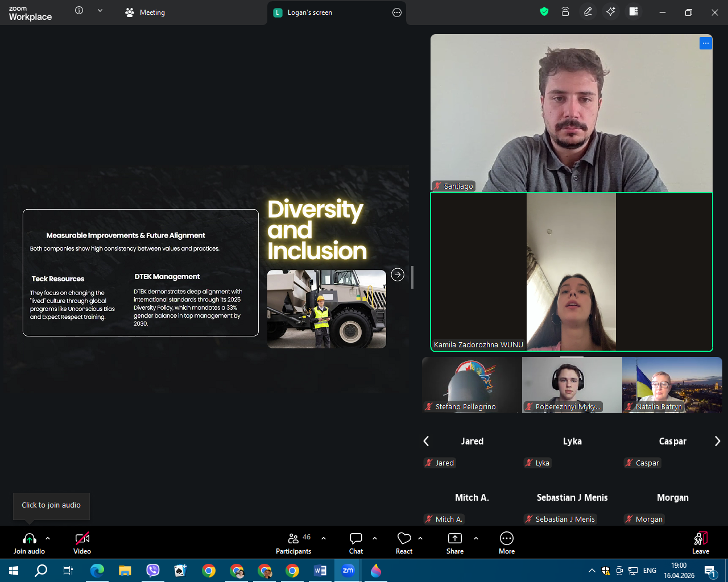The height and width of the screenshot is (582, 728).
Task: Change the view layout icon
Action: pos(634,12)
